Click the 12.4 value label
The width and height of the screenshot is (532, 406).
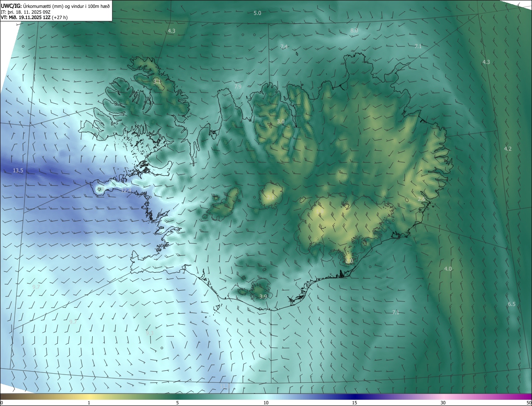tap(126, 190)
